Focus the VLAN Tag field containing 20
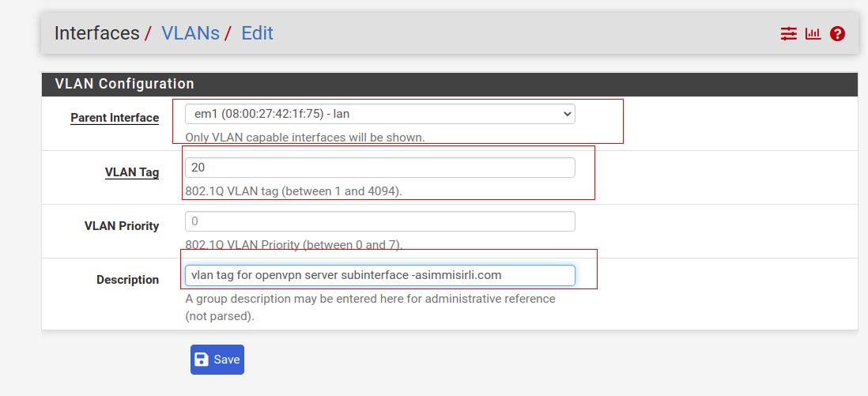868x396 pixels. [379, 168]
